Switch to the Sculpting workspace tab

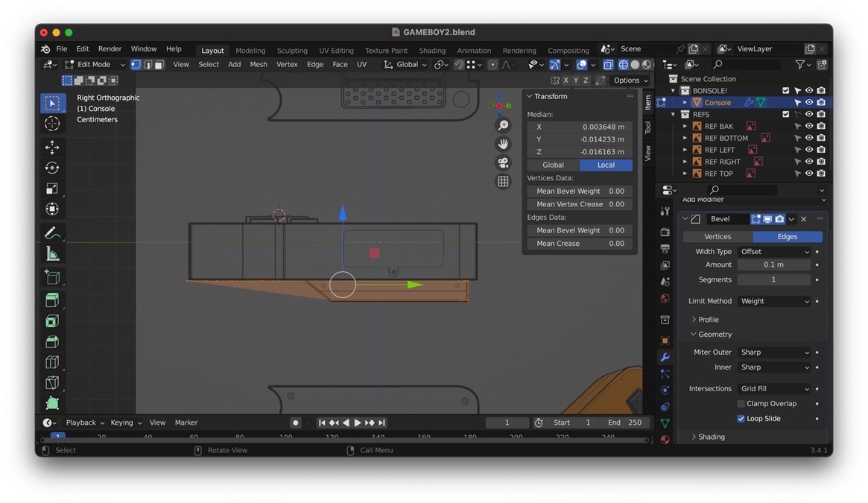point(292,51)
